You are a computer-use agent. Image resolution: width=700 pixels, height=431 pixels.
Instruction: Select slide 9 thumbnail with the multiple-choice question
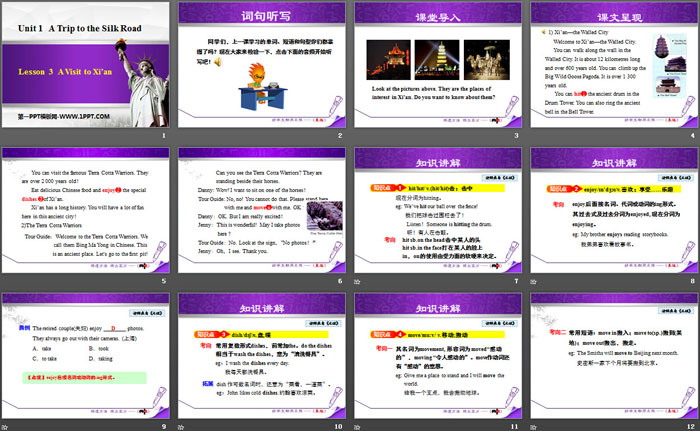tap(86, 356)
